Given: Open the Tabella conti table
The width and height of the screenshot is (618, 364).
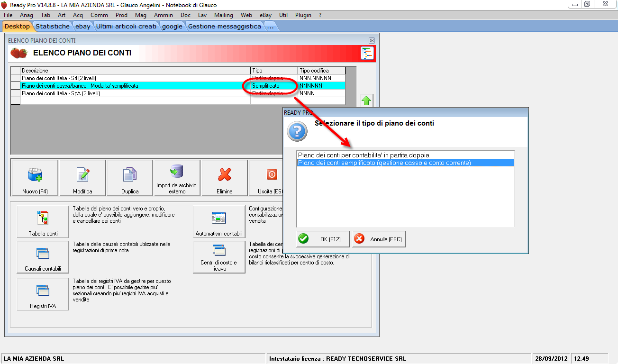Looking at the screenshot, I should pyautogui.click(x=43, y=221).
